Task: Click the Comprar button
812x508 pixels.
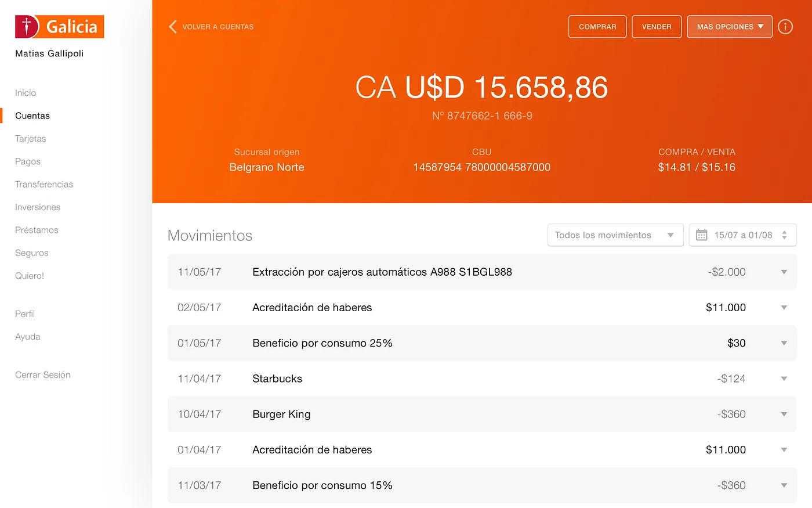Action: 597,27
